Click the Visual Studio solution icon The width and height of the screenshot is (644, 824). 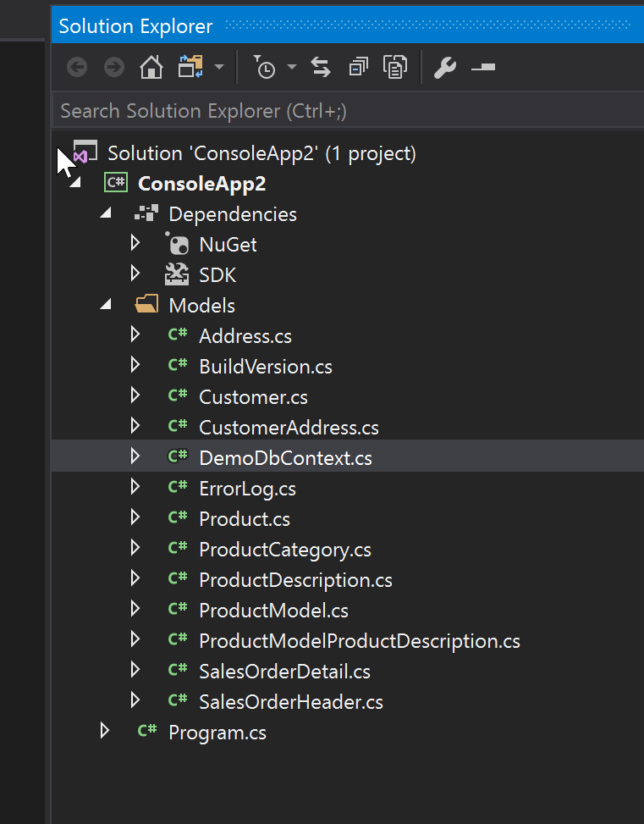pos(85,152)
